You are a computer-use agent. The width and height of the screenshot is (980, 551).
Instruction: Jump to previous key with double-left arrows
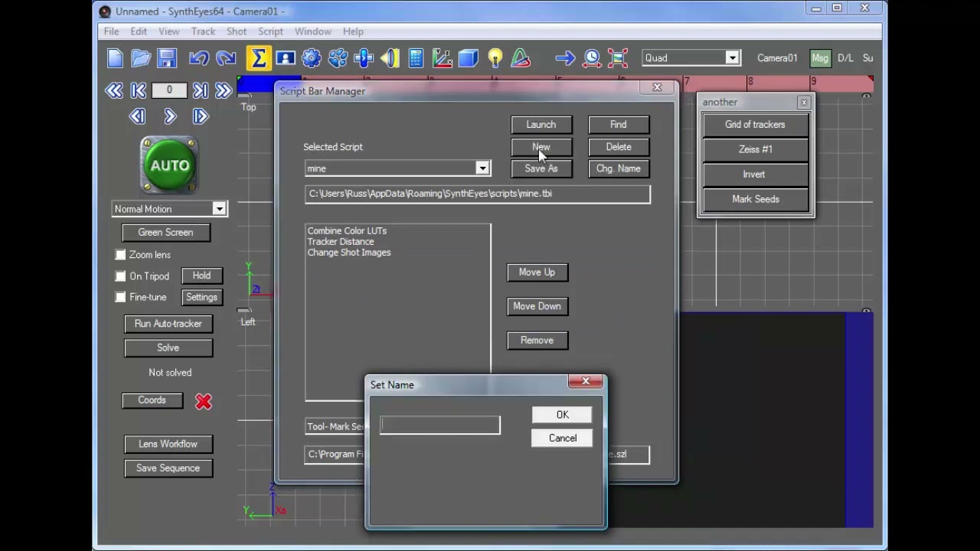click(114, 91)
